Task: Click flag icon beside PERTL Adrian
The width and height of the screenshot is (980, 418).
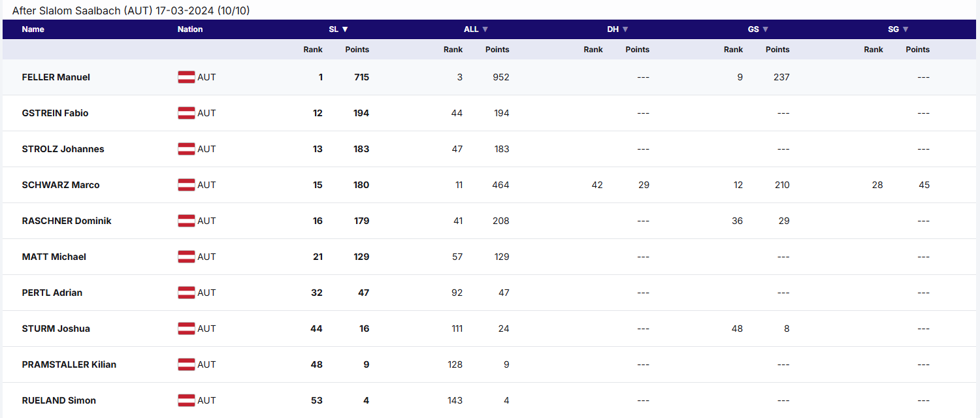Action: coord(186,293)
